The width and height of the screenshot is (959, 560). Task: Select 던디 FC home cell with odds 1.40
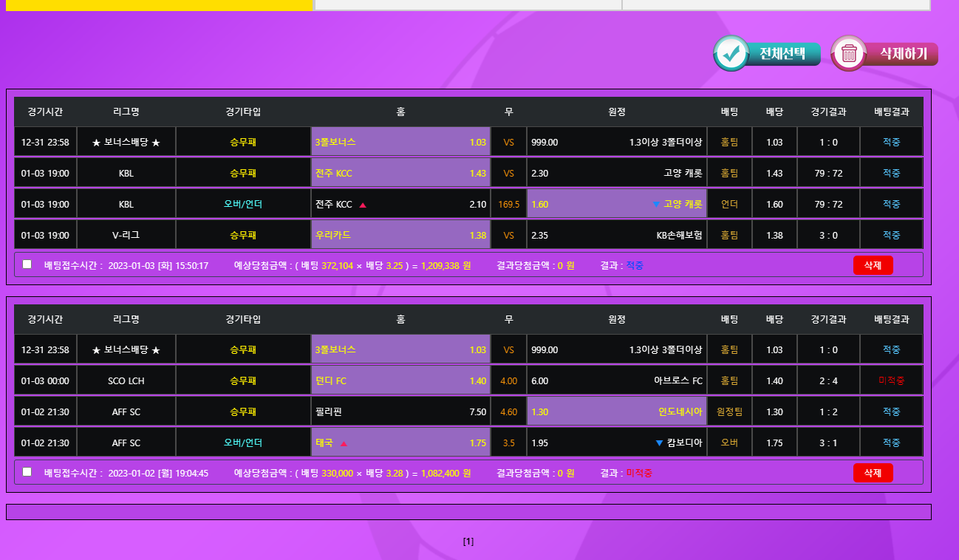pos(400,381)
